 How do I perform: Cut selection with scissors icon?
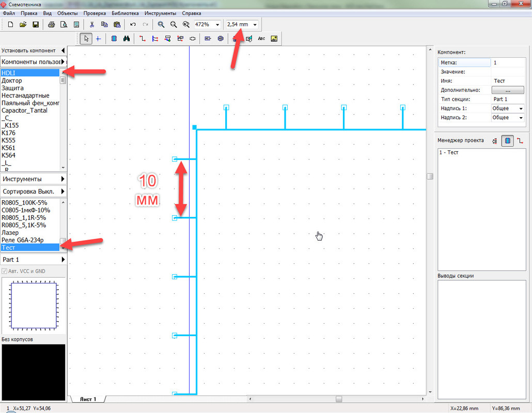pos(91,24)
